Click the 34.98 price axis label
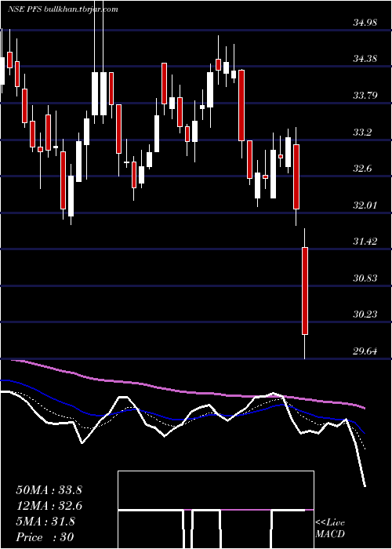The width and height of the screenshot is (392, 549). point(365,23)
